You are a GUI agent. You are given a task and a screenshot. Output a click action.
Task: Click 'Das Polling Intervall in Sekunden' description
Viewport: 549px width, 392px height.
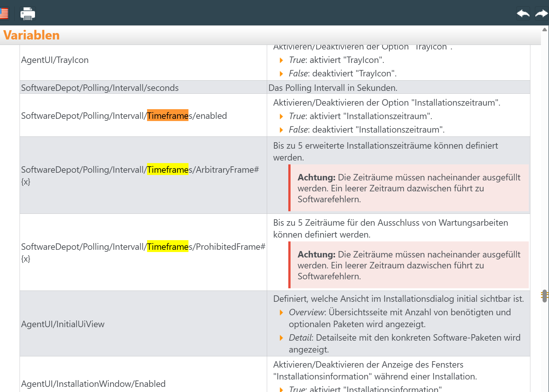(x=333, y=88)
